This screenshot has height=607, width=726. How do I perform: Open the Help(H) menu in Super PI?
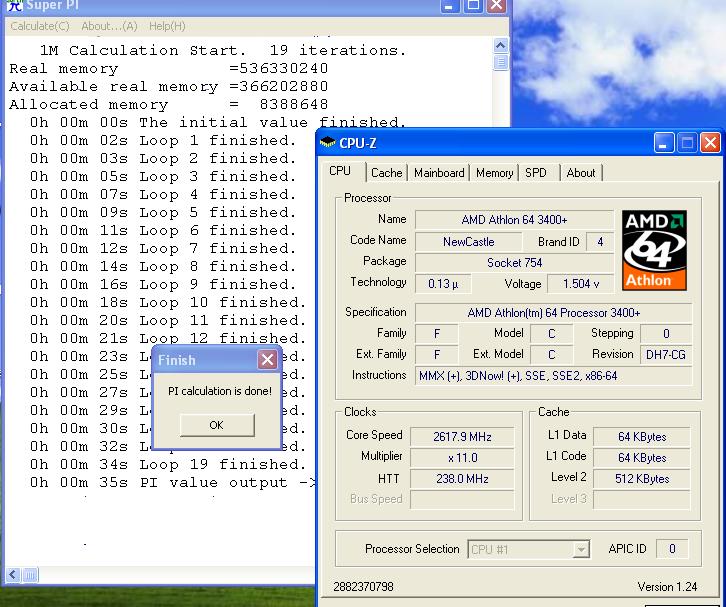coord(167,26)
